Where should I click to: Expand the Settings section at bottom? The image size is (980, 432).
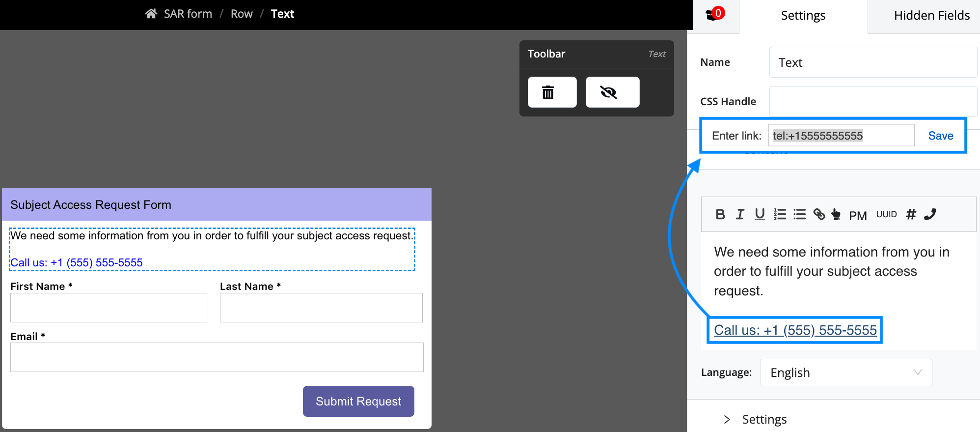pos(755,419)
